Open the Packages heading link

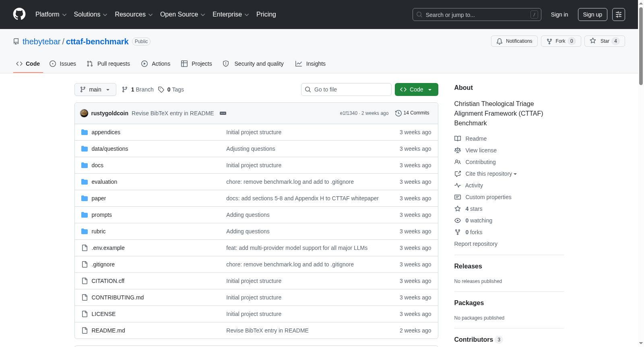point(469,303)
